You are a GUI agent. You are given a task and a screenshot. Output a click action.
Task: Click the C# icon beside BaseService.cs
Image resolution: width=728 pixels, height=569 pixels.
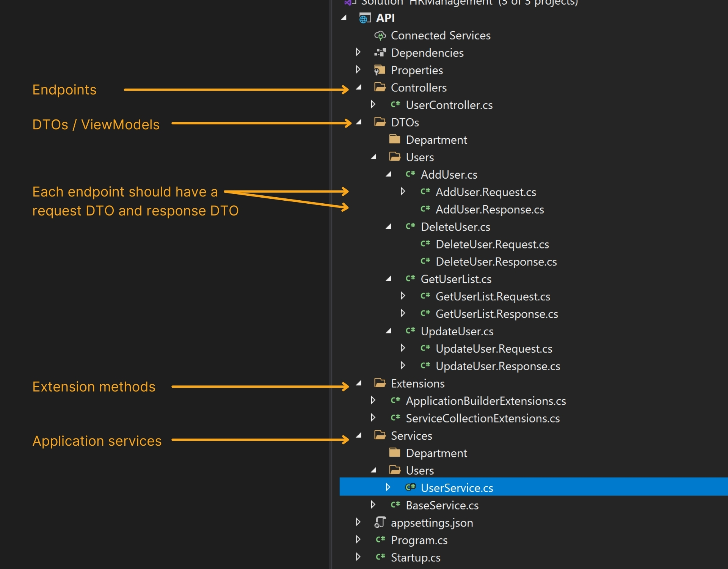(x=396, y=505)
